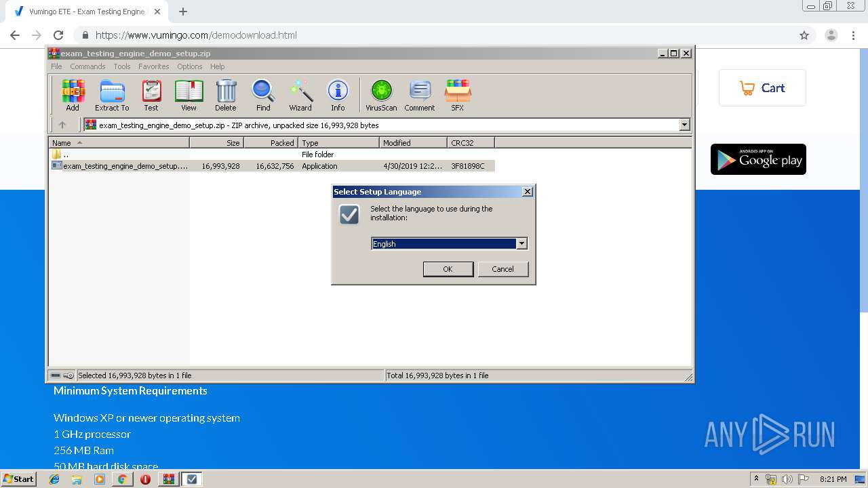
Task: Sort by the Packed column header
Action: (271, 142)
